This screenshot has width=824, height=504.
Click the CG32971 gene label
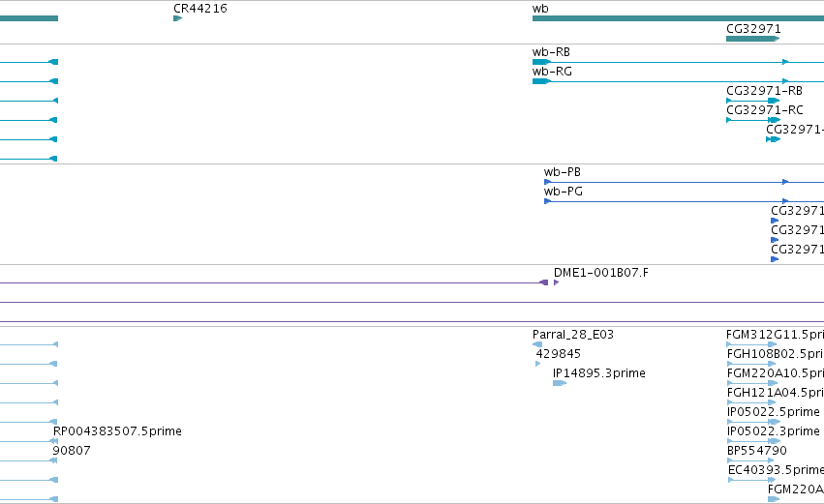pyautogui.click(x=753, y=29)
